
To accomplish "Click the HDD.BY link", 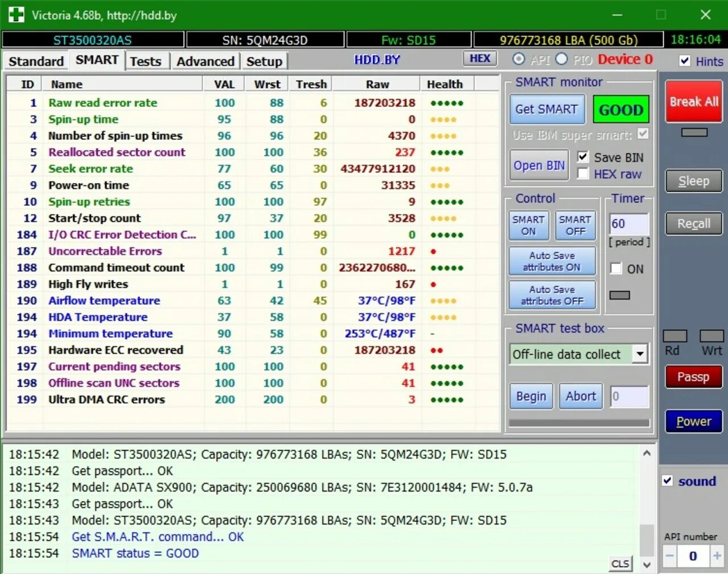I will coord(377,60).
